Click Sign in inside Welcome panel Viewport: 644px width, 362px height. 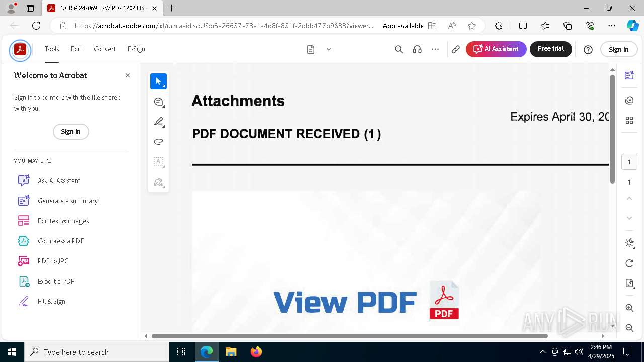(x=71, y=131)
